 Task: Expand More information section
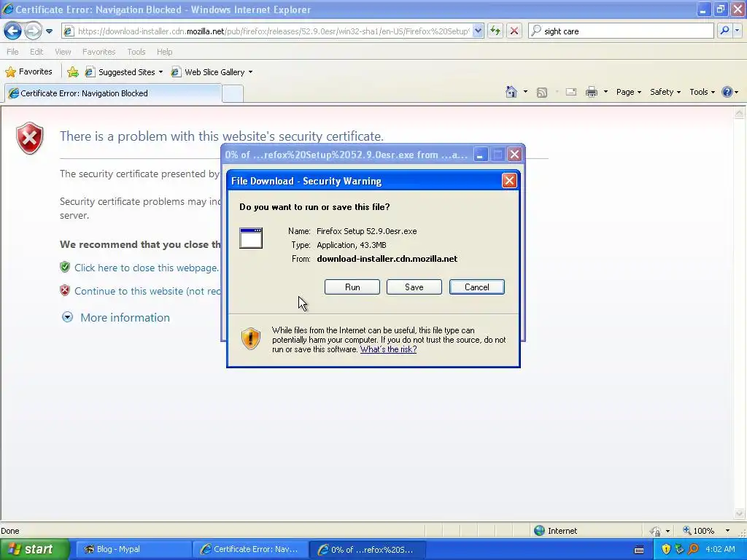click(x=116, y=318)
